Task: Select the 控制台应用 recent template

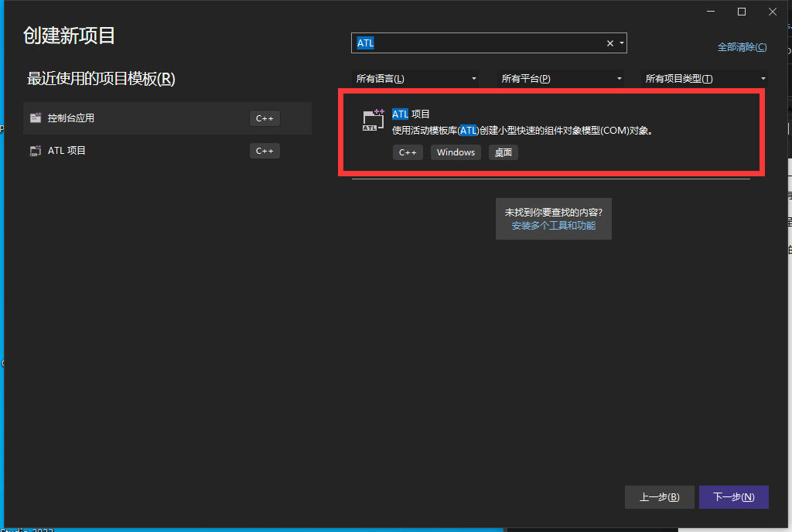Action: click(167, 118)
